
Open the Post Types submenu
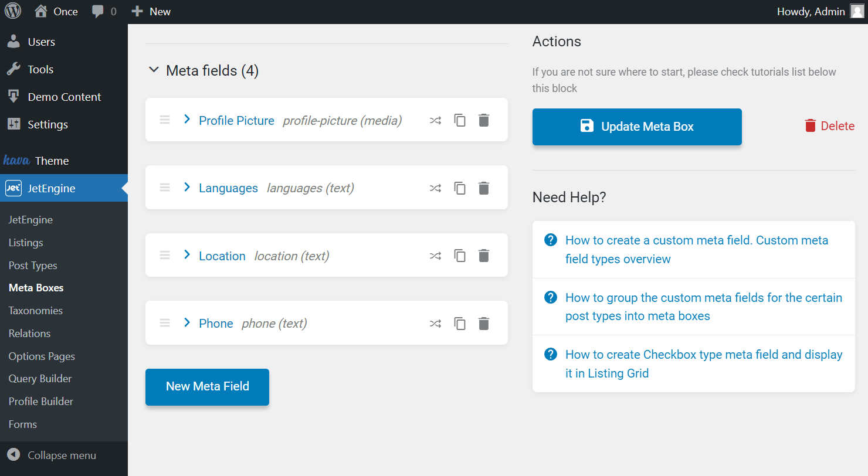33,266
